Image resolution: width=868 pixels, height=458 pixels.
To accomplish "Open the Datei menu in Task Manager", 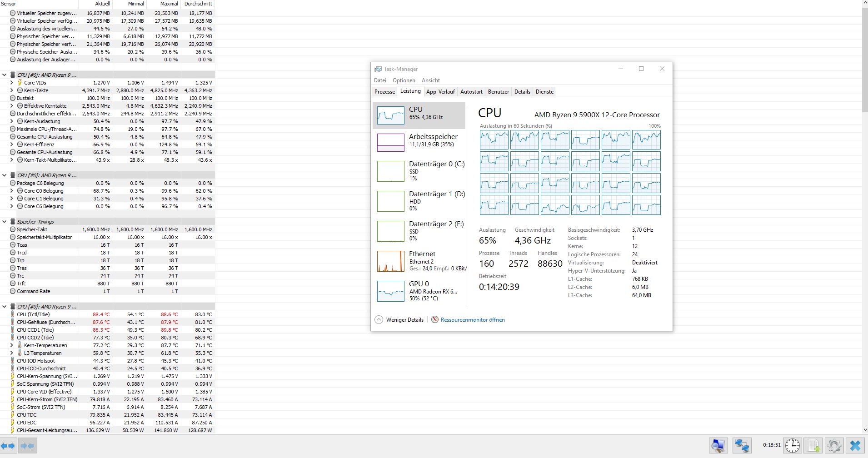I will [x=380, y=80].
